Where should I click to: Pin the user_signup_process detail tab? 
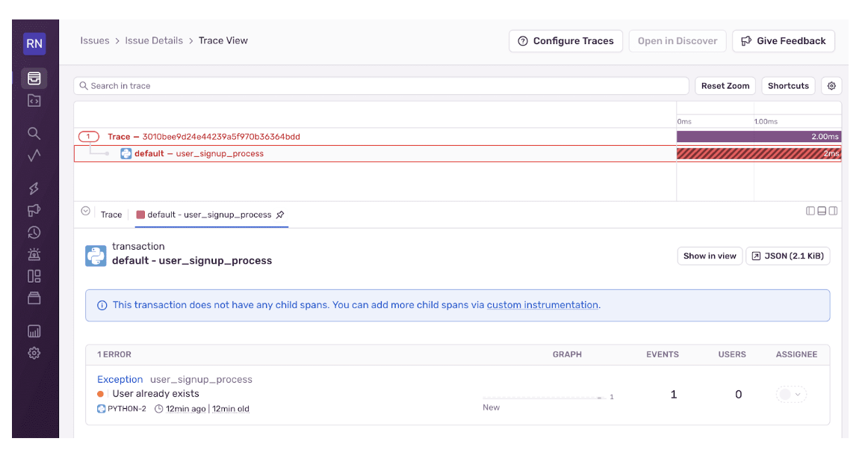[280, 215]
